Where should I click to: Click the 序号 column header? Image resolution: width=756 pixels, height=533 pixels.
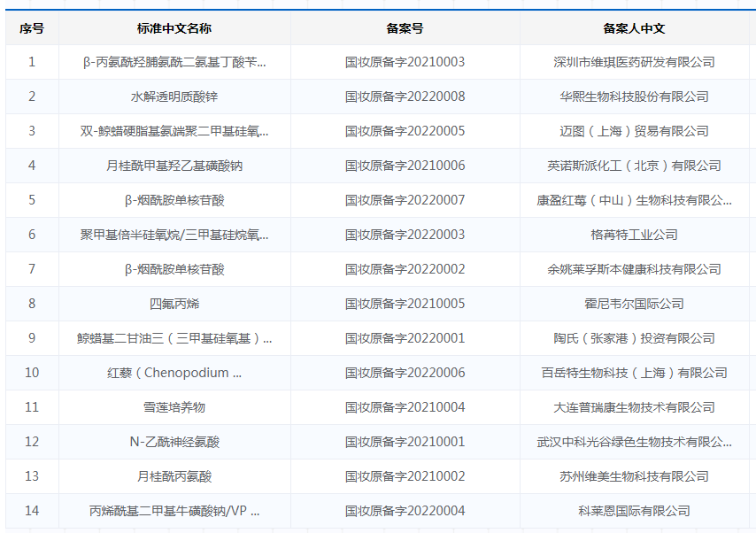32,28
